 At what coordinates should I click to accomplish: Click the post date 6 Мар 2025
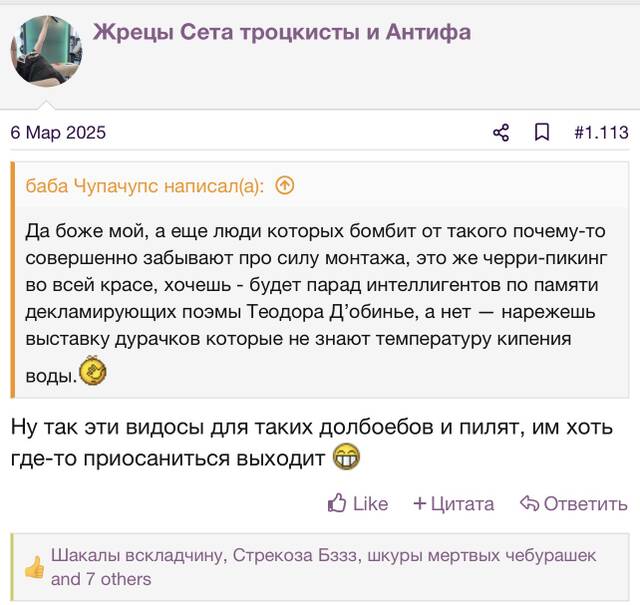58,133
